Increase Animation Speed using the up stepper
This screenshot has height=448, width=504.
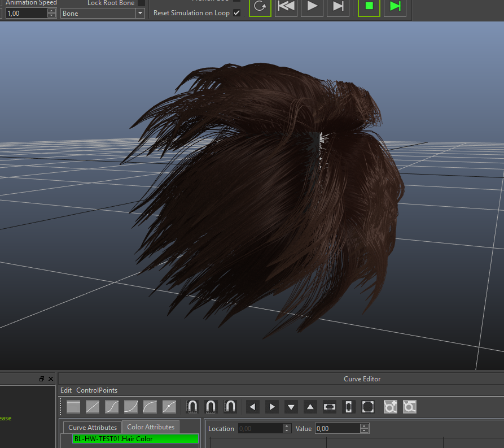(50, 10)
